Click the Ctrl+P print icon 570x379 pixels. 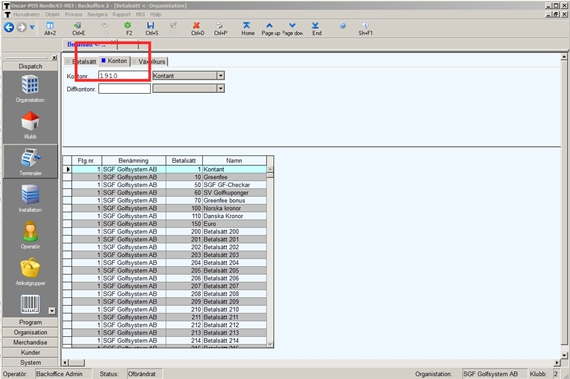click(219, 25)
